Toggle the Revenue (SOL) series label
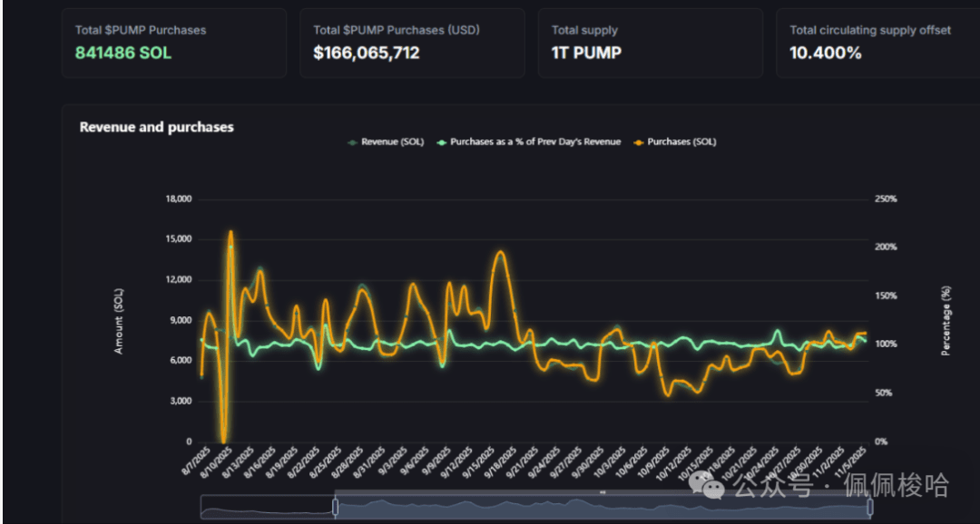 pyautogui.click(x=390, y=142)
